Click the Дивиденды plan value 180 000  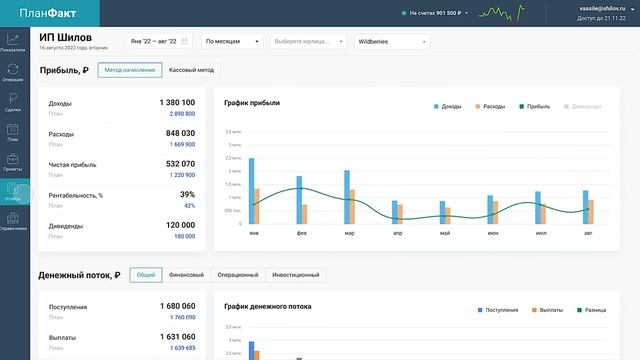point(184,236)
